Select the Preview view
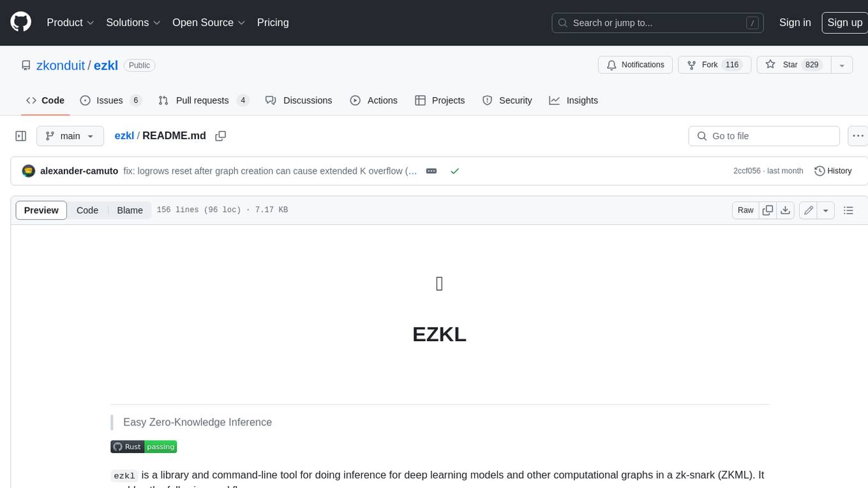The image size is (868, 488). (x=41, y=210)
